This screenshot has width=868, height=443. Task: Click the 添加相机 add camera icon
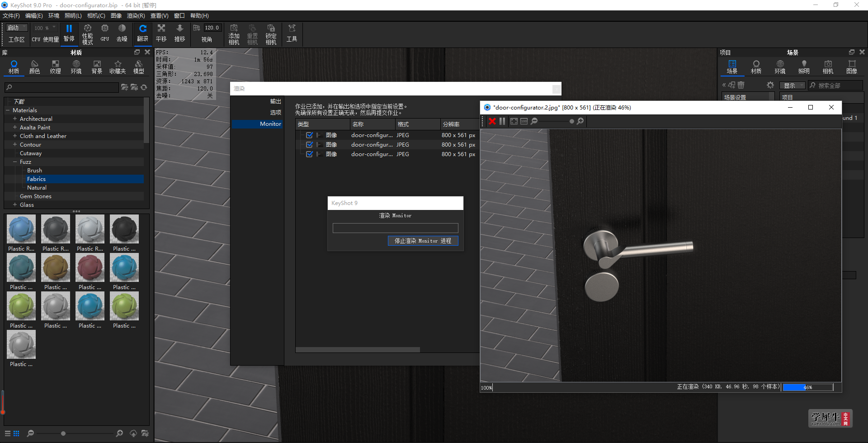[x=234, y=28]
